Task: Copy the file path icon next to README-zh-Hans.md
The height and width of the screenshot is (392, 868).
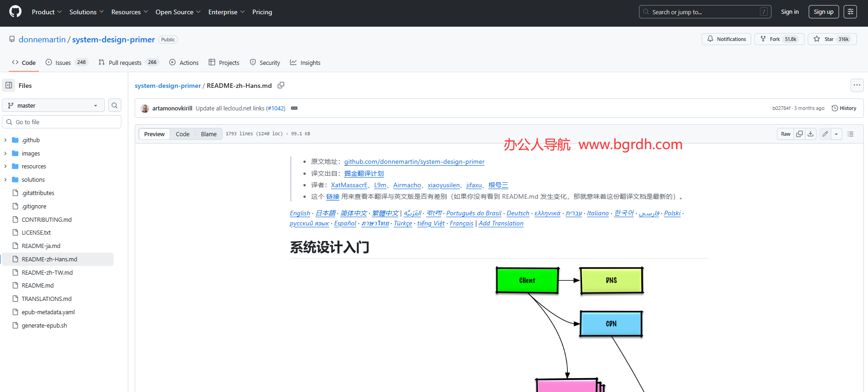Action: pyautogui.click(x=281, y=85)
